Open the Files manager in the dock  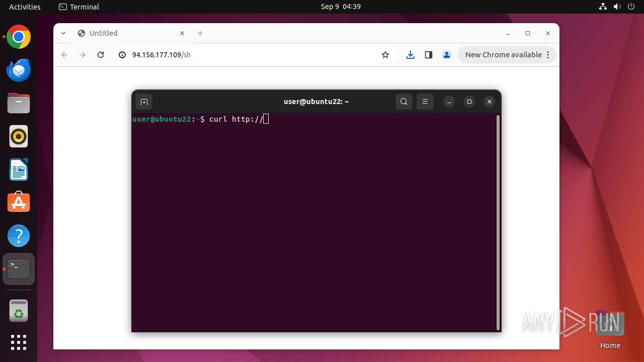coord(19,104)
